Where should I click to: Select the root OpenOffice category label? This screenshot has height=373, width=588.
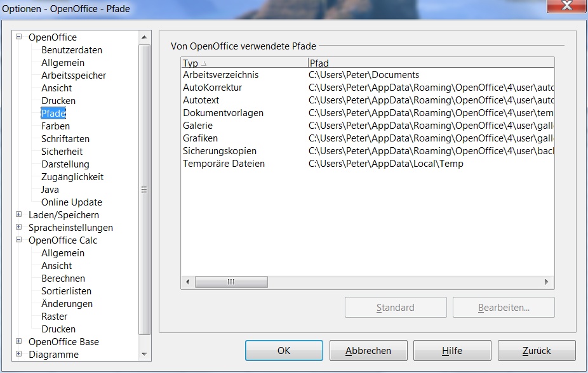coord(53,37)
